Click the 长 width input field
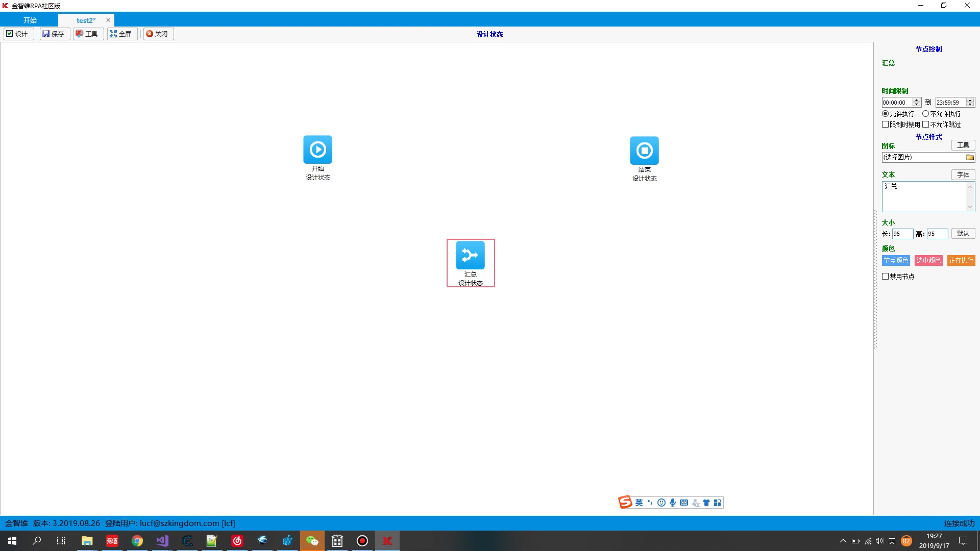This screenshot has width=980, height=551. [x=902, y=234]
